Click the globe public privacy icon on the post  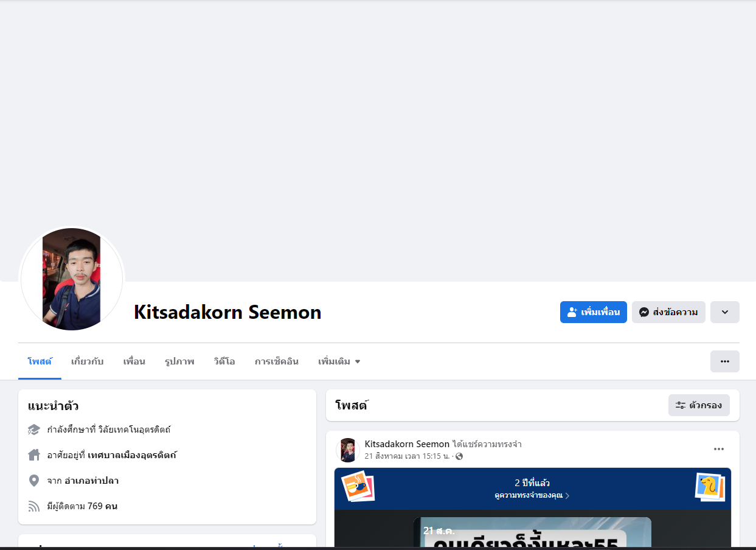pyautogui.click(x=459, y=456)
